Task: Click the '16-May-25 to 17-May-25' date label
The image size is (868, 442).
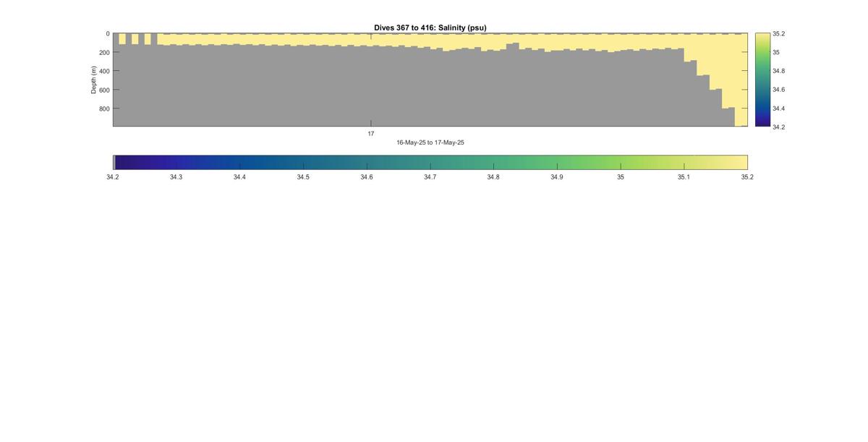Action: point(430,143)
